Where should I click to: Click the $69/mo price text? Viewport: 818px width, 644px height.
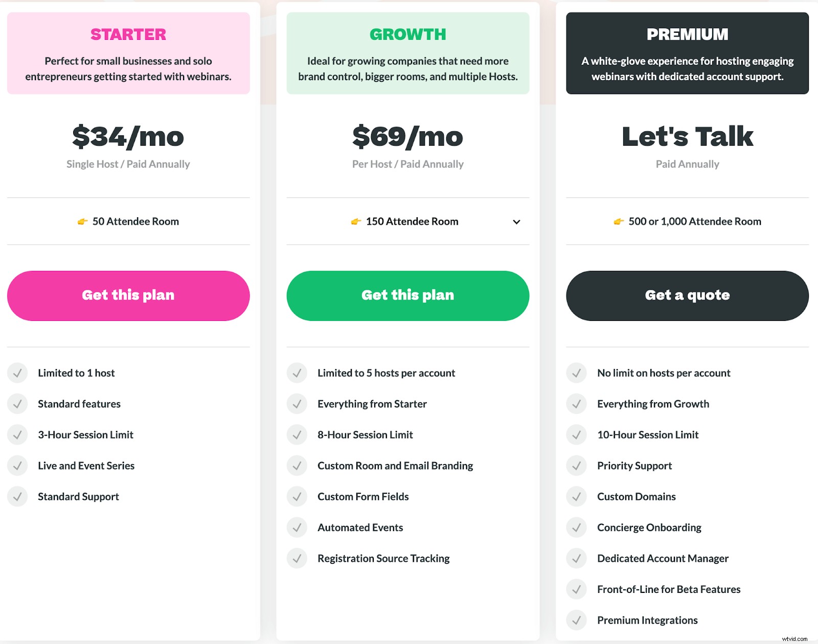(x=407, y=136)
